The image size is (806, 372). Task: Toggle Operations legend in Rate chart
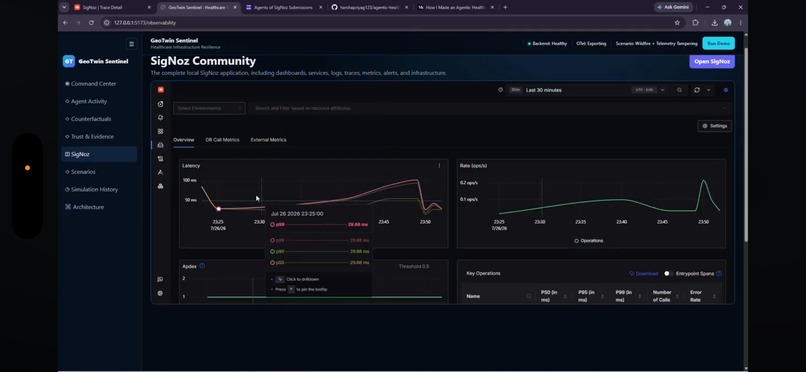[589, 240]
